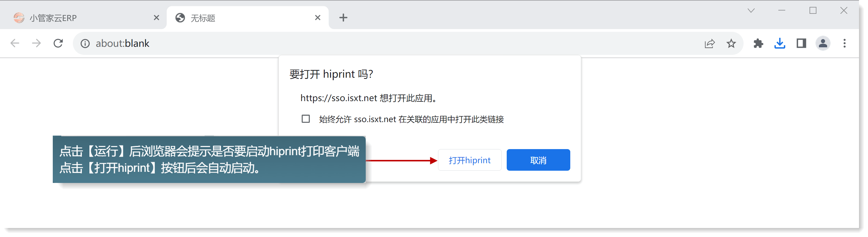Click the 打开hiprint button
The width and height of the screenshot is (868, 237).
(470, 160)
